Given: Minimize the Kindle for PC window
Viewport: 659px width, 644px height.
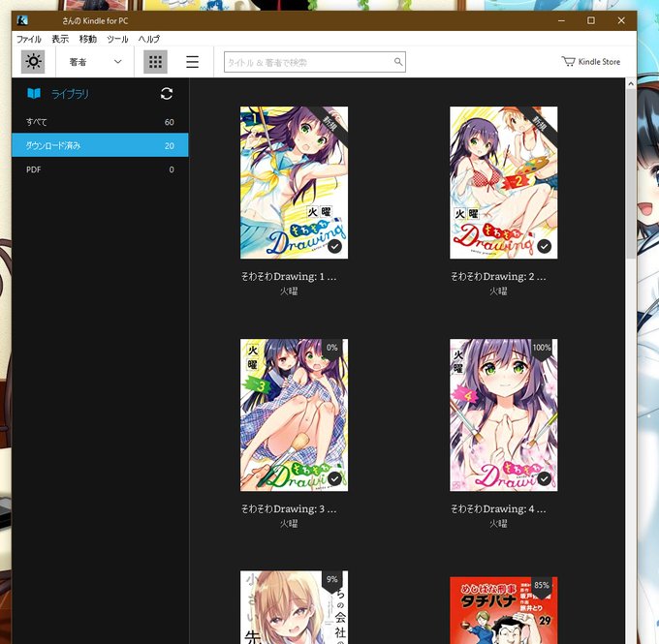Looking at the screenshot, I should 561,20.
